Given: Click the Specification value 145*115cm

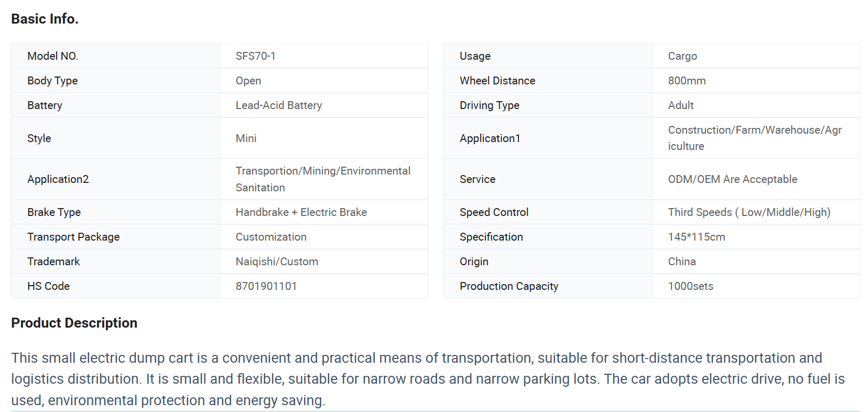Looking at the screenshot, I should 696,237.
